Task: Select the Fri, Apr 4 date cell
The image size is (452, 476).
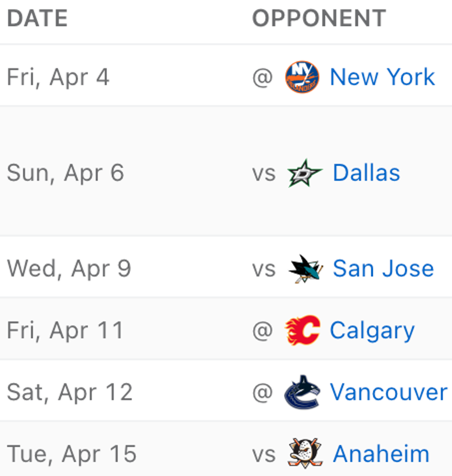Action: (x=58, y=77)
